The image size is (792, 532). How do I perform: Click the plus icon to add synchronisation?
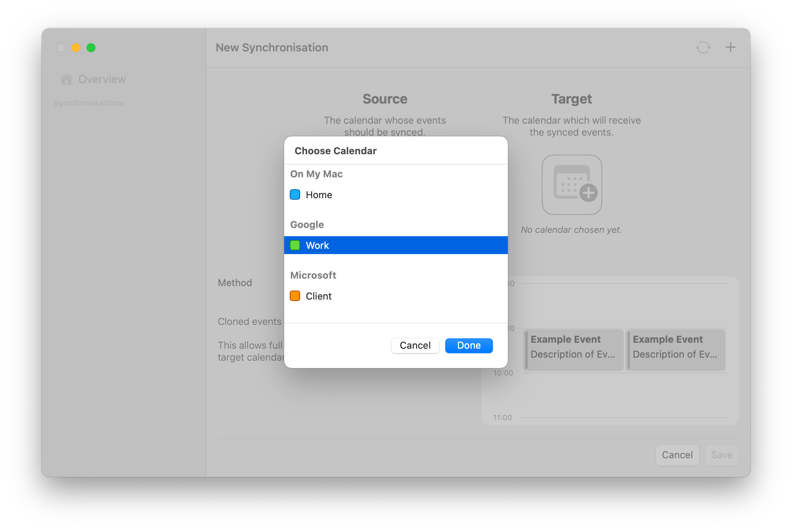point(730,47)
